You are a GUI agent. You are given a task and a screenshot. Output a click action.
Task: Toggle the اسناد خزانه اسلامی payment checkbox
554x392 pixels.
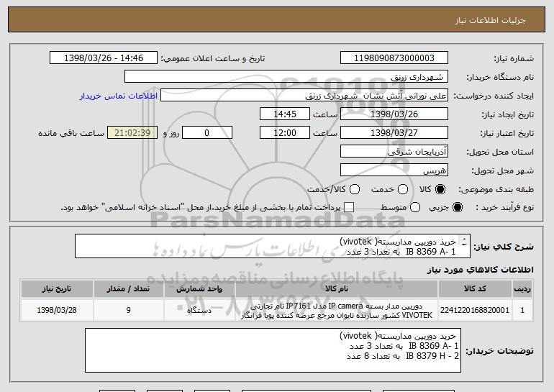(349, 207)
